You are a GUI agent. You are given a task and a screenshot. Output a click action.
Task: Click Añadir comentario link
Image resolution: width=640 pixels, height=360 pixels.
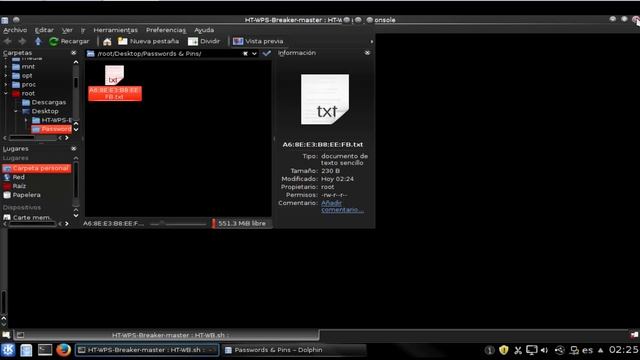[x=342, y=206]
